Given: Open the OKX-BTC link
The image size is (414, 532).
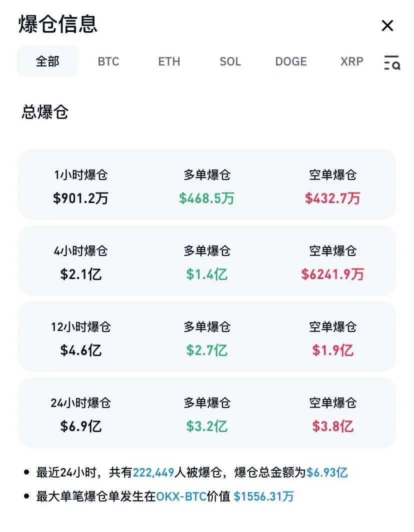Looking at the screenshot, I should [x=181, y=496].
